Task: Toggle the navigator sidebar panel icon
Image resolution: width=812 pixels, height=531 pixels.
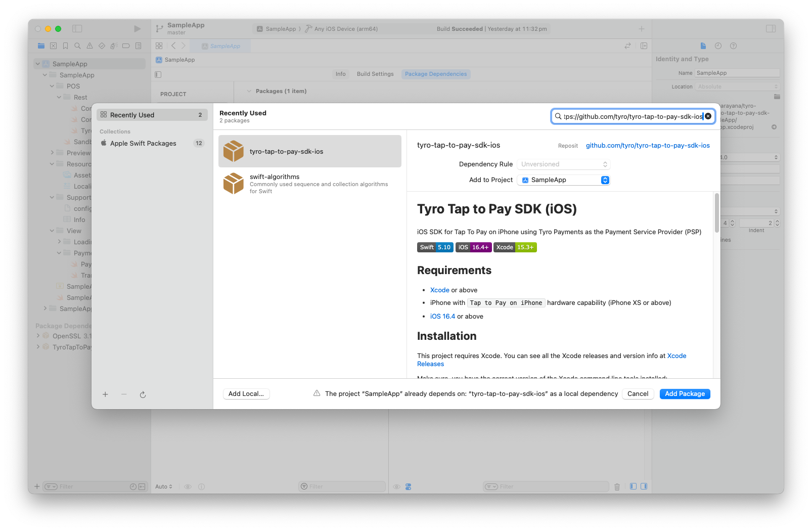Action: (x=77, y=29)
